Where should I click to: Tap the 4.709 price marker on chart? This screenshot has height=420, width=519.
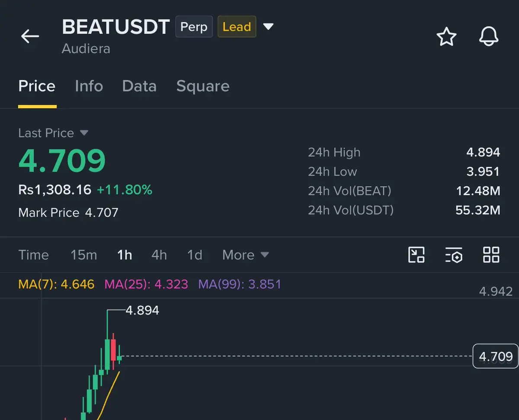tap(496, 356)
